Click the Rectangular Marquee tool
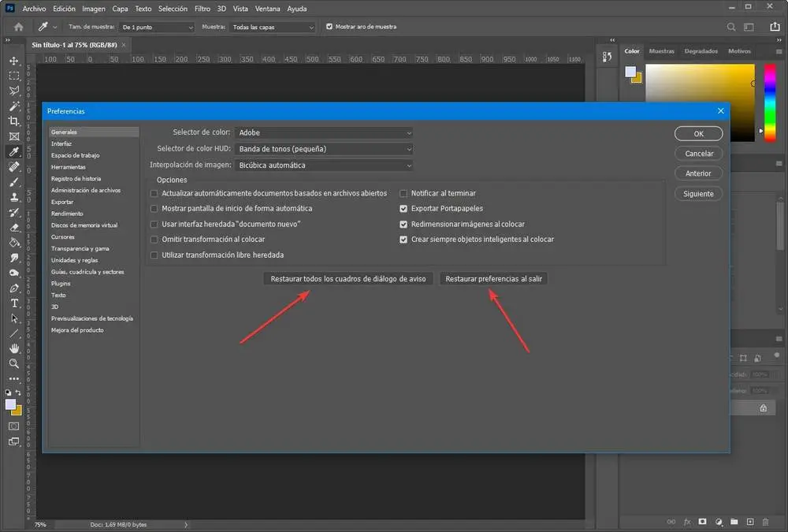788x532 pixels. pos(14,76)
